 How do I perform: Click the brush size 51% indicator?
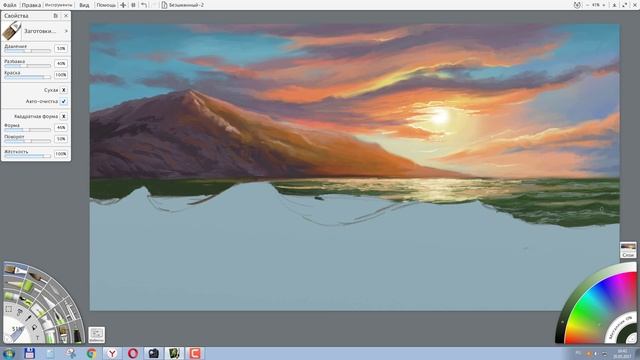[x=17, y=329]
